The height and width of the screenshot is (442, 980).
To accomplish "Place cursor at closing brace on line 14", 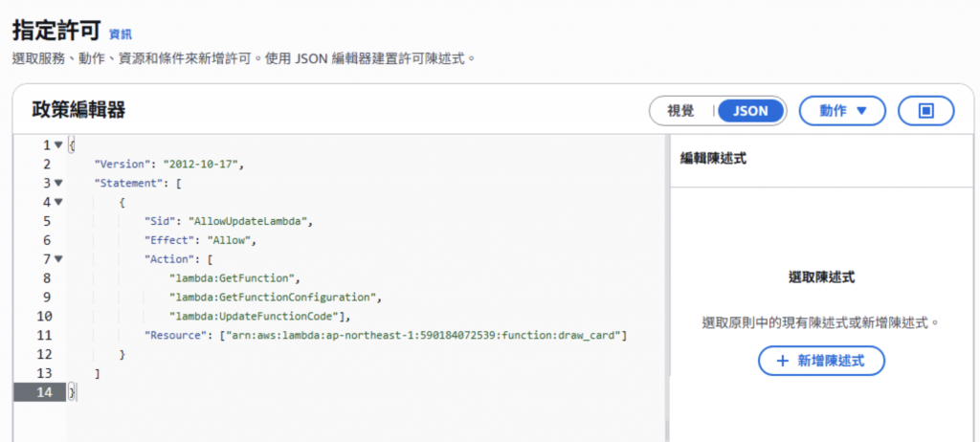I will coord(71,392).
